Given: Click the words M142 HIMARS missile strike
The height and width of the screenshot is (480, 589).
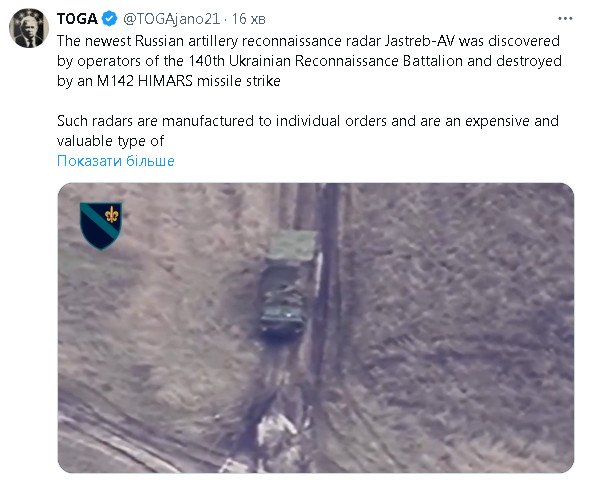Looking at the screenshot, I should pos(189,81).
